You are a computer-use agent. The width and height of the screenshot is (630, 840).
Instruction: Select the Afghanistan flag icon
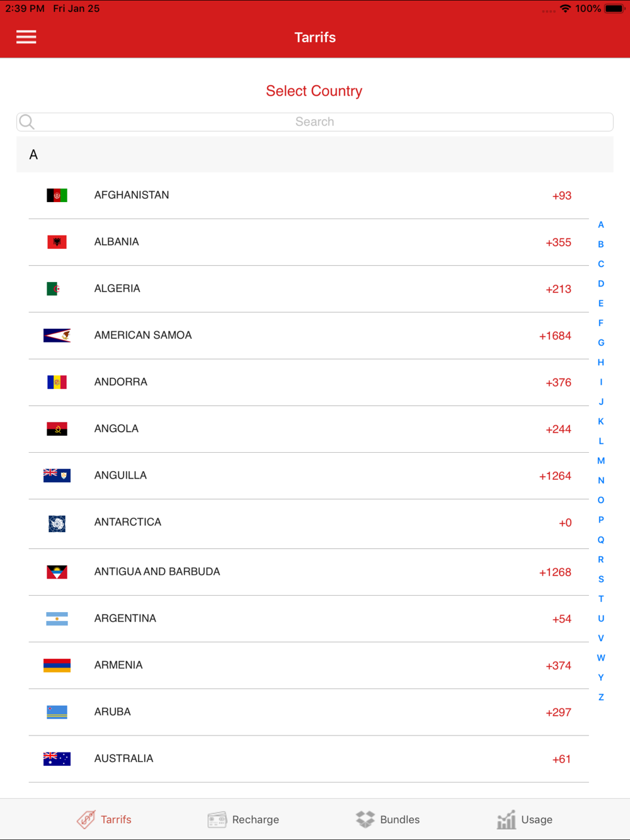pyautogui.click(x=57, y=195)
